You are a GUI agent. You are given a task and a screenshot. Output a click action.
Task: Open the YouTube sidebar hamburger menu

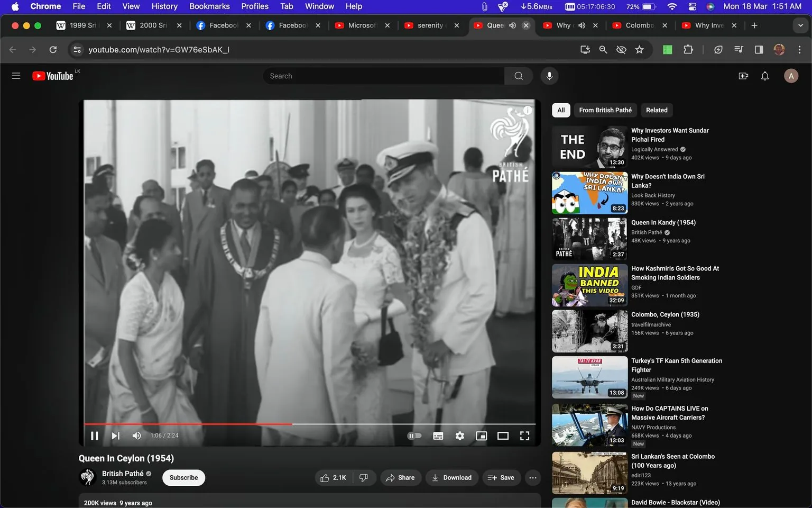tap(16, 76)
